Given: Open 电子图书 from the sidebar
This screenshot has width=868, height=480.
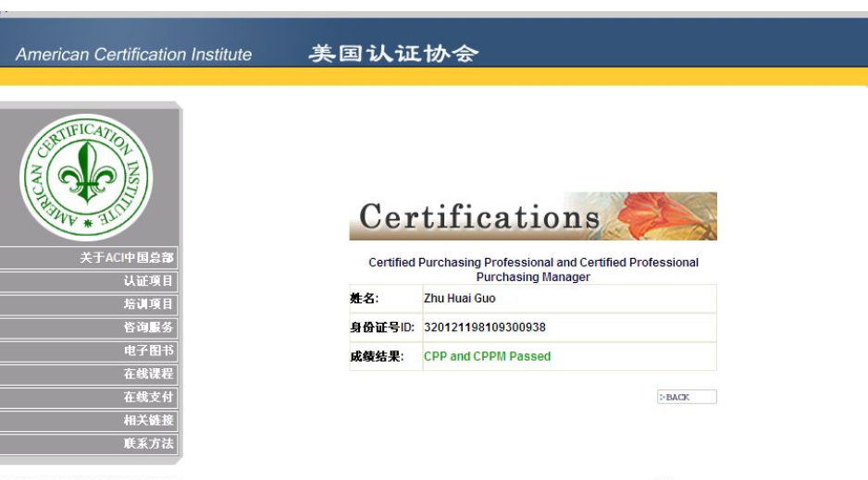Looking at the screenshot, I should pyautogui.click(x=89, y=351).
